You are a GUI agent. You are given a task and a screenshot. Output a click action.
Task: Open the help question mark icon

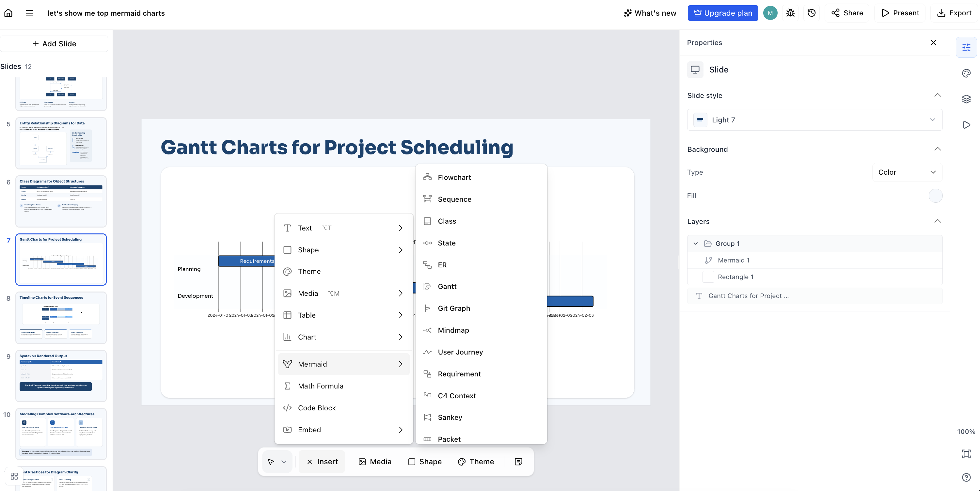pyautogui.click(x=966, y=477)
